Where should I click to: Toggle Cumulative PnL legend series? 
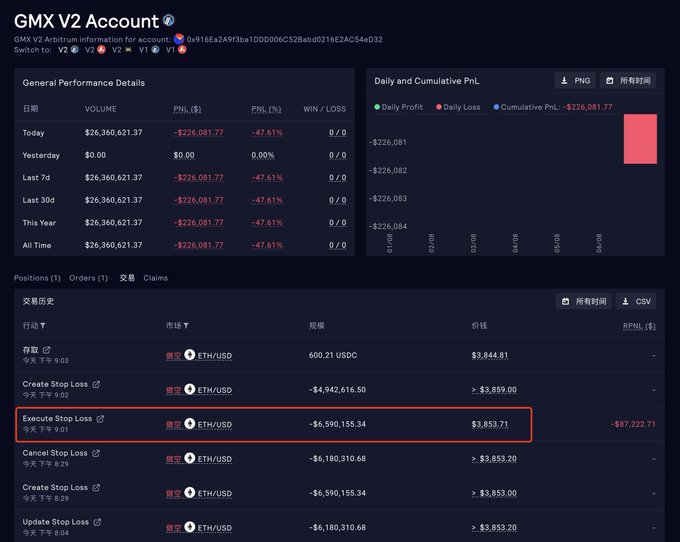pyautogui.click(x=553, y=107)
